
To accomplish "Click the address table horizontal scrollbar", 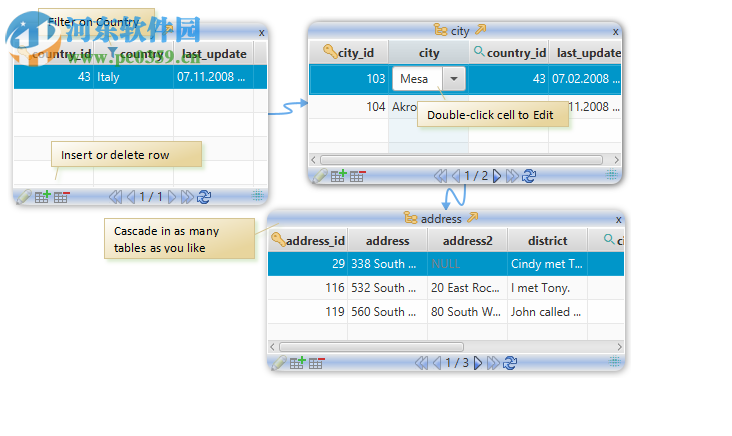I will pos(371,347).
